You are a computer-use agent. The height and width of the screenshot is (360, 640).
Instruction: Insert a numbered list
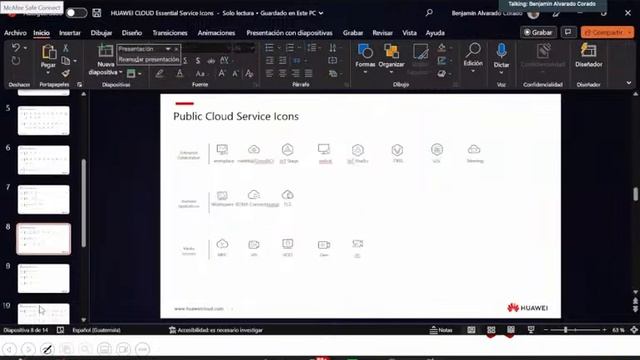[290, 48]
